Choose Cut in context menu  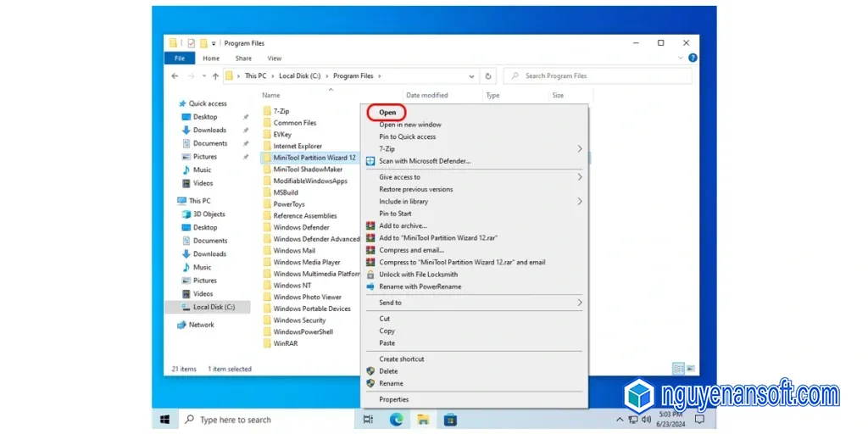(385, 319)
